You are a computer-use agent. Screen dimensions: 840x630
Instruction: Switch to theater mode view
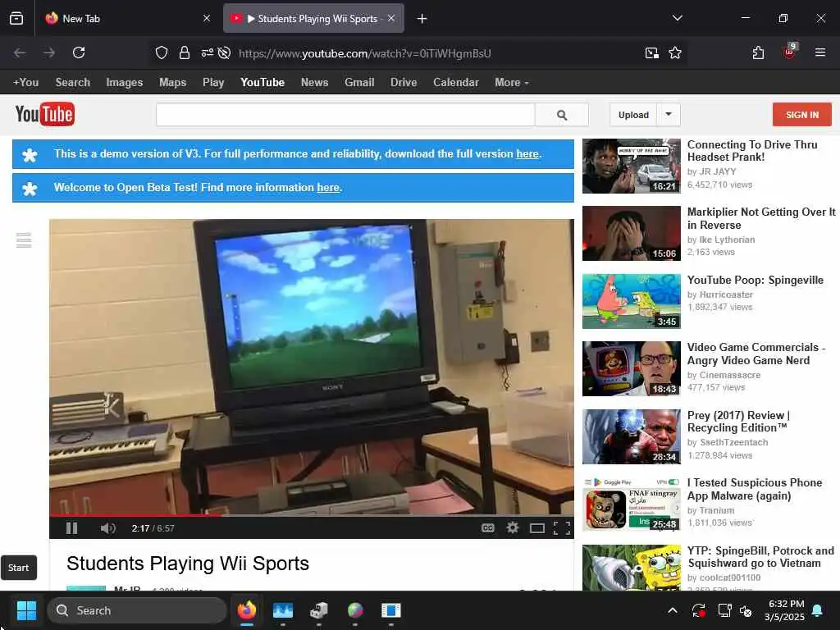536,529
